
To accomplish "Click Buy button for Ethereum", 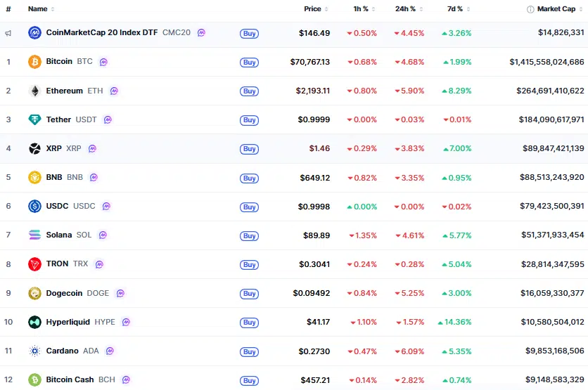I will [250, 91].
